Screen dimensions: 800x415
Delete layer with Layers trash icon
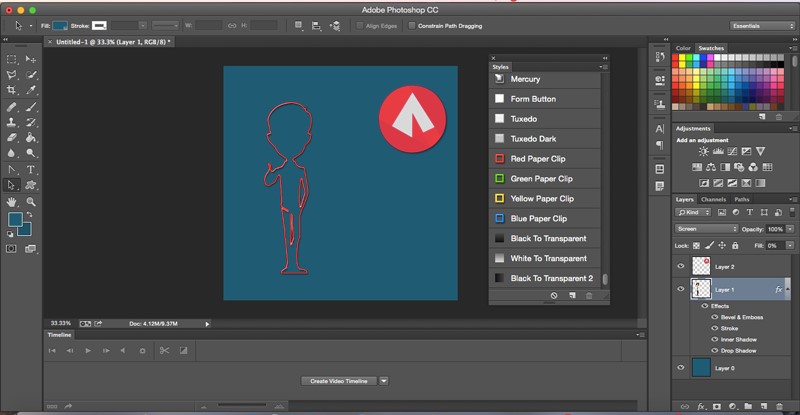point(779,406)
